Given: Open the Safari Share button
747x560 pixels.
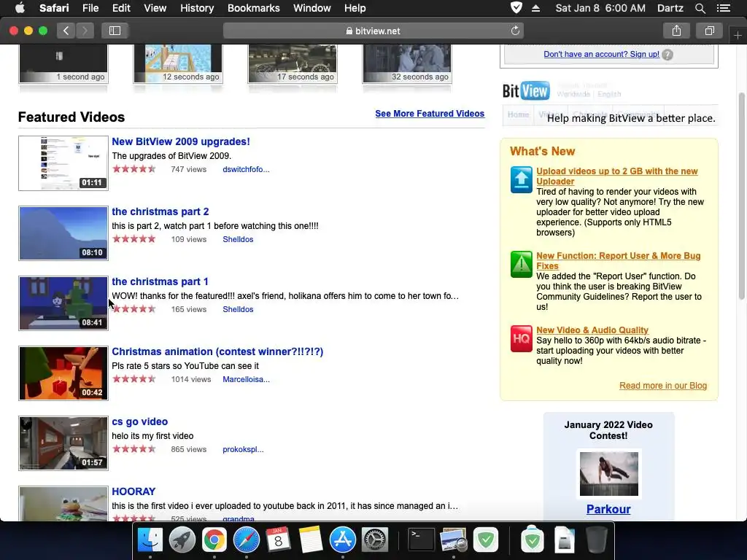Looking at the screenshot, I should click(676, 31).
